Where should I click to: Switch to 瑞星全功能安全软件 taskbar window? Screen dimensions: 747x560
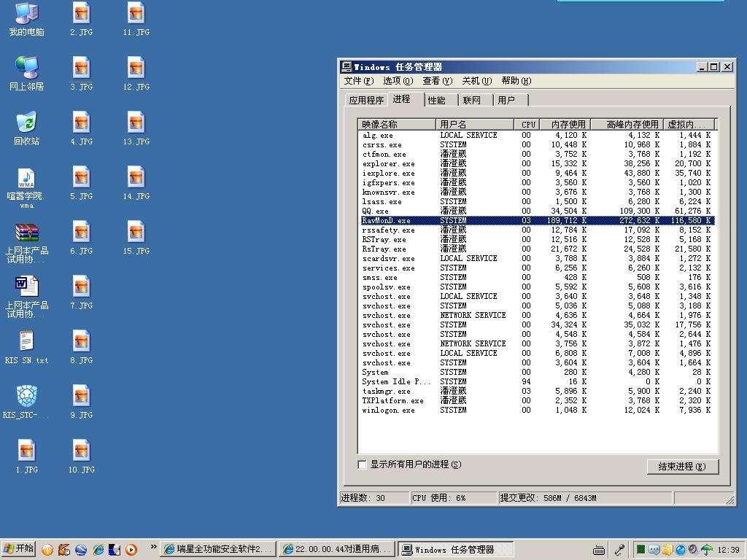tap(217, 550)
